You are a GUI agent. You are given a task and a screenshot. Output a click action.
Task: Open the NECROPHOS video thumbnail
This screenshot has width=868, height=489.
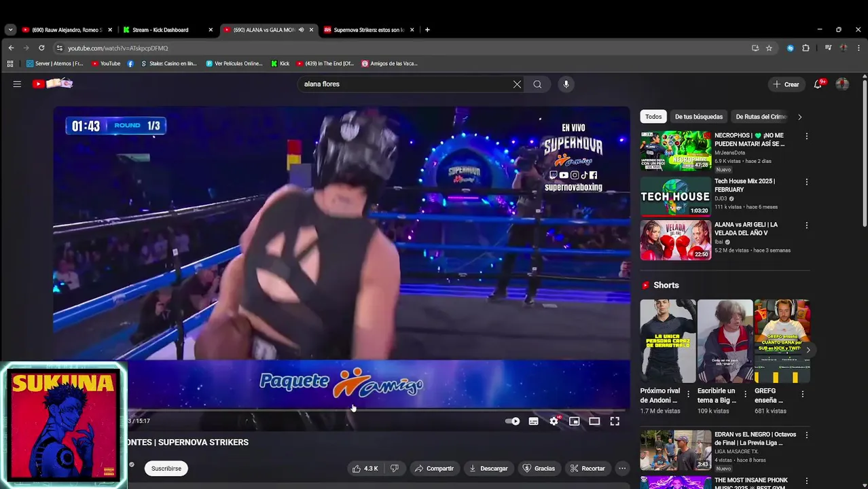(676, 151)
